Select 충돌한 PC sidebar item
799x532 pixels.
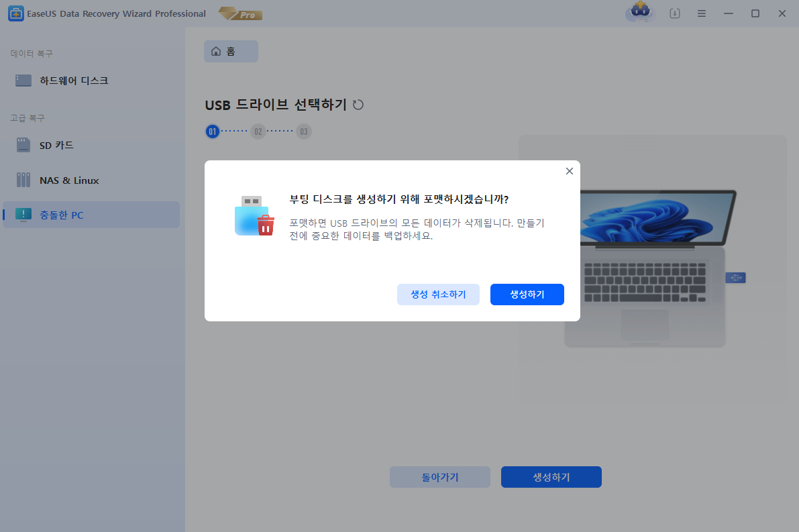point(91,215)
